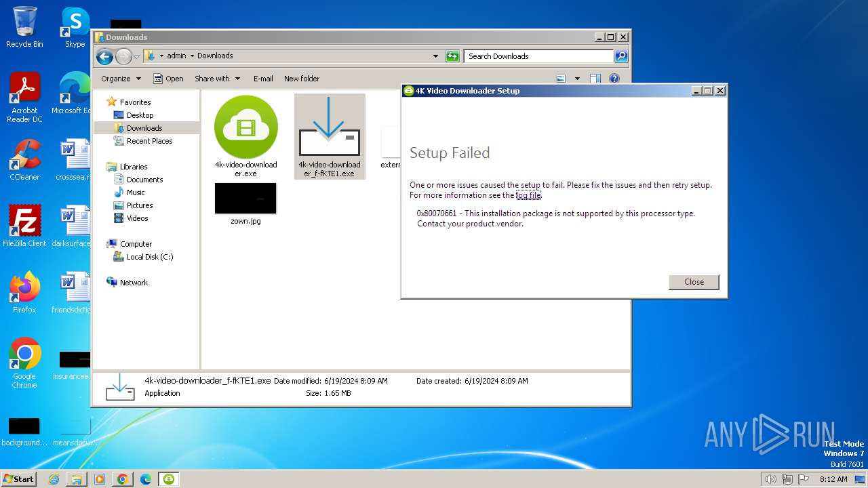The width and height of the screenshot is (868, 488).
Task: Open the Recycle Bin desktop icon
Action: (24, 27)
